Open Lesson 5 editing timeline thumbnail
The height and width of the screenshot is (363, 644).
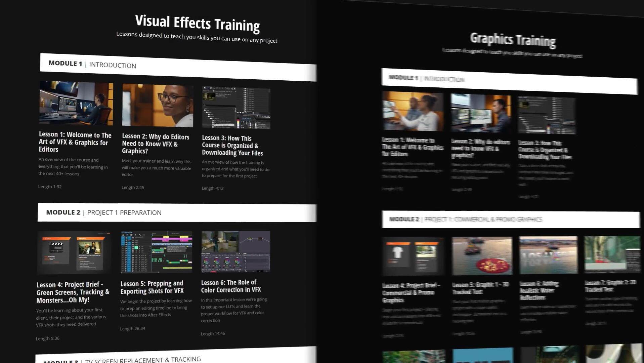(x=157, y=252)
